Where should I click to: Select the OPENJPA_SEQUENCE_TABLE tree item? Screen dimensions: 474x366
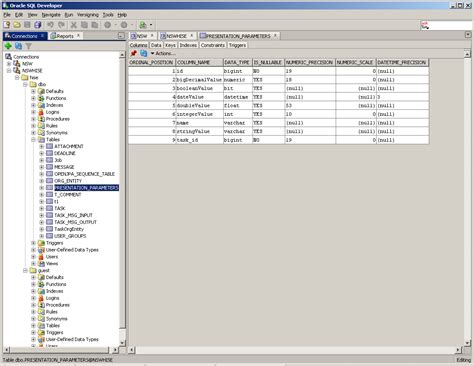tap(84, 174)
